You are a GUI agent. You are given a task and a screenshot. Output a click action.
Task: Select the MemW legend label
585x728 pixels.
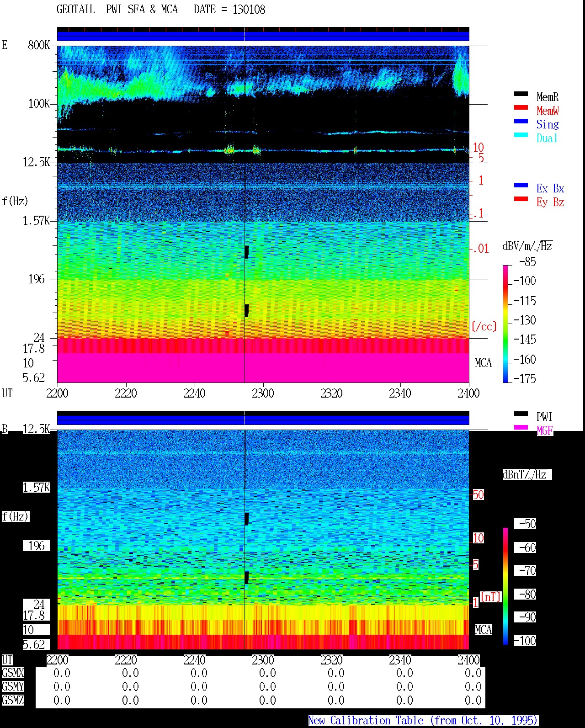[548, 111]
